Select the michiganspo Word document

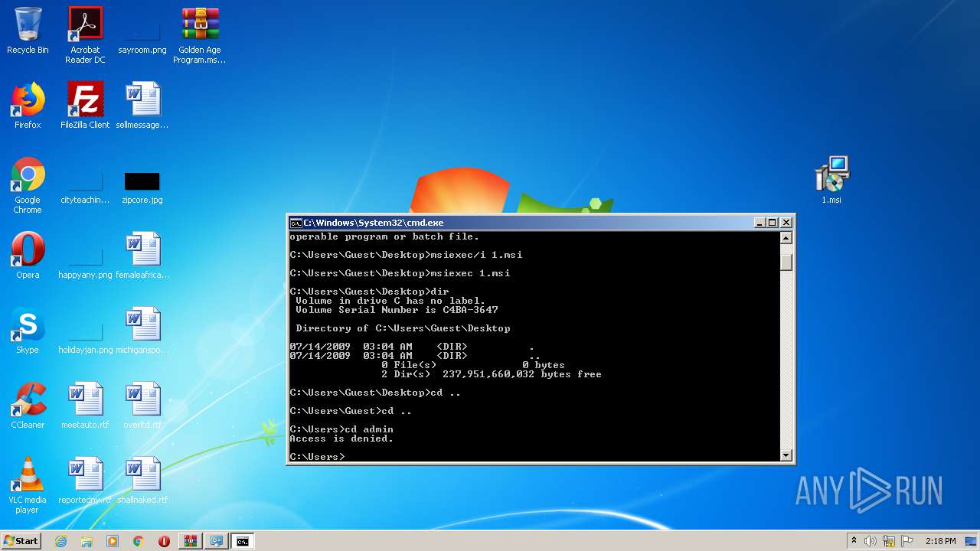(x=142, y=331)
